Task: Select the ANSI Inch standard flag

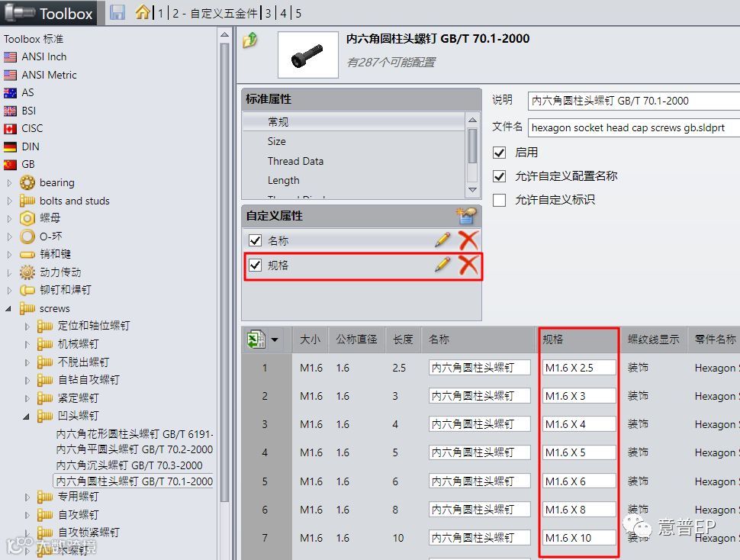Action: [x=10, y=57]
